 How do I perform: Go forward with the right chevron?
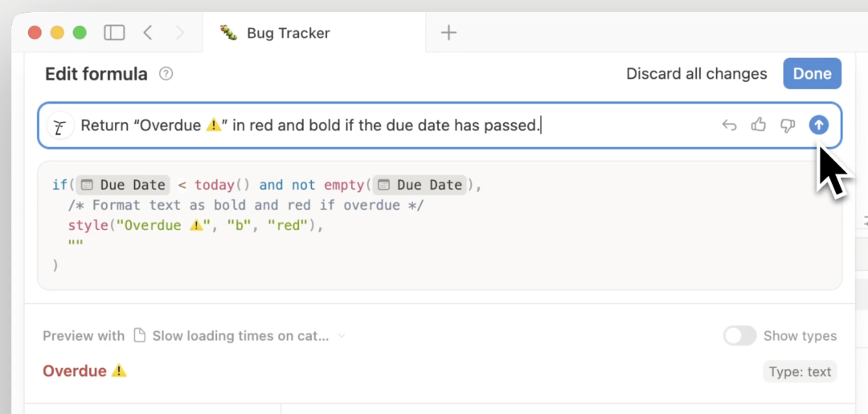[x=179, y=33]
